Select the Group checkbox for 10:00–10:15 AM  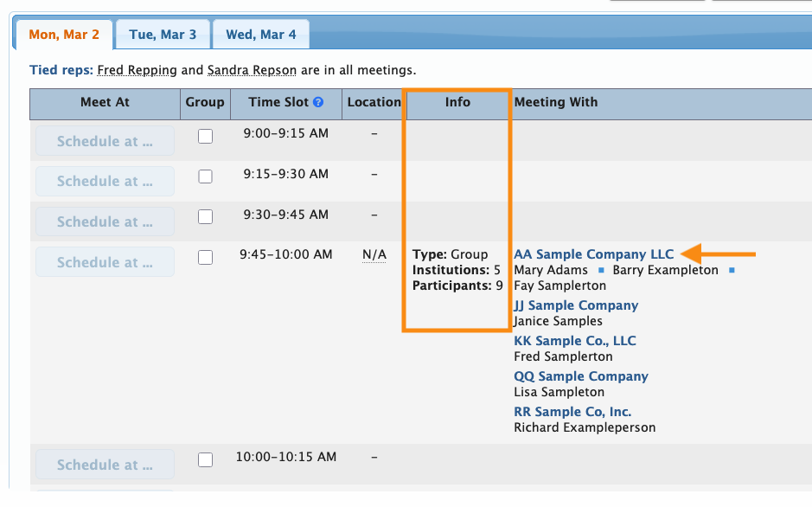click(x=205, y=459)
